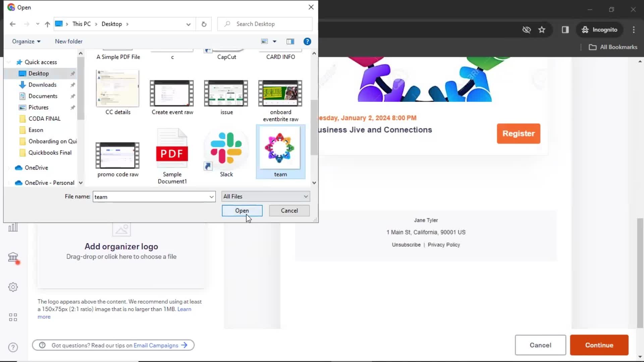Click Desktop in address breadcrumb
The image size is (644, 362).
coord(112,24)
